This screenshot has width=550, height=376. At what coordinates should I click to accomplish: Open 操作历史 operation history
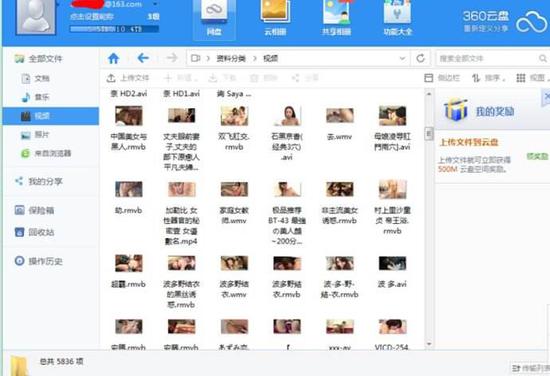[x=39, y=261]
